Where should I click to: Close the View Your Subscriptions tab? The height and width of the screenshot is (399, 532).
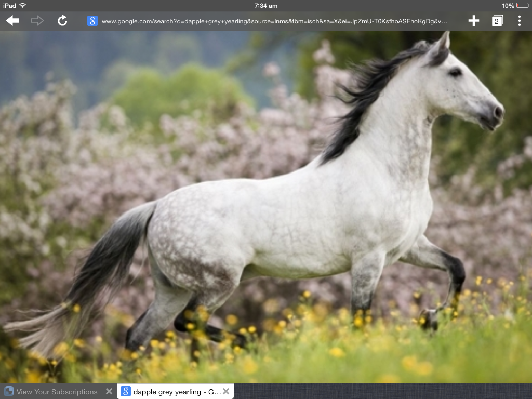[x=109, y=391]
